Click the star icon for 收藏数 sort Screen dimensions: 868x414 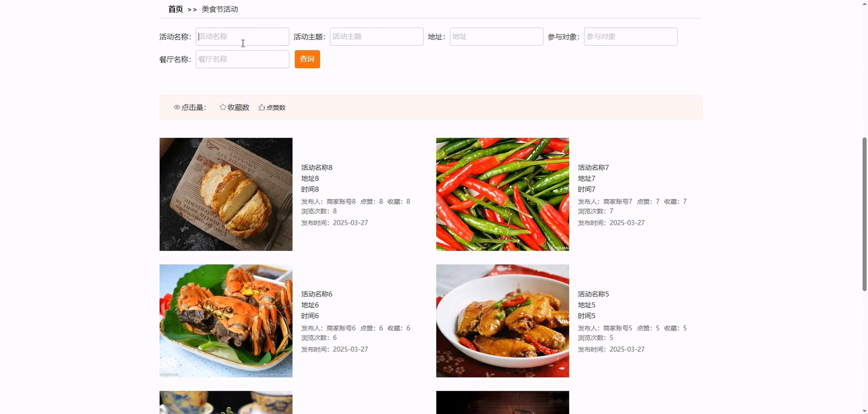click(223, 107)
